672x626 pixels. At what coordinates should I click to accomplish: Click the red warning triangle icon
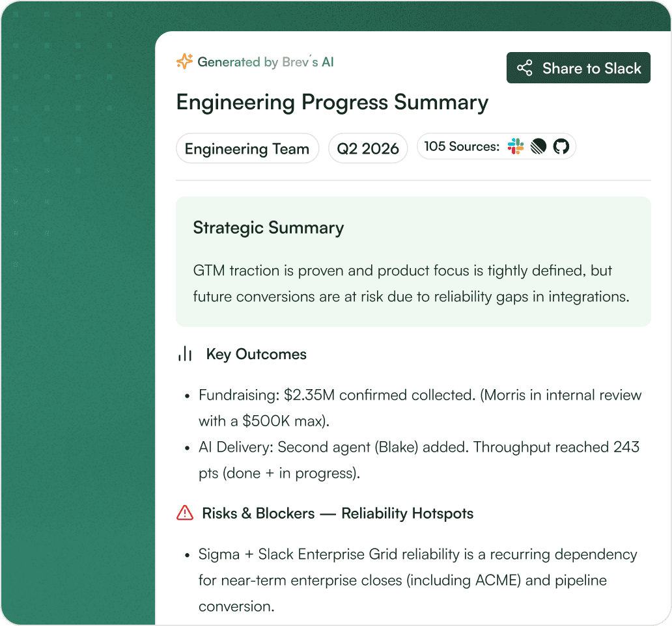pyautogui.click(x=185, y=513)
